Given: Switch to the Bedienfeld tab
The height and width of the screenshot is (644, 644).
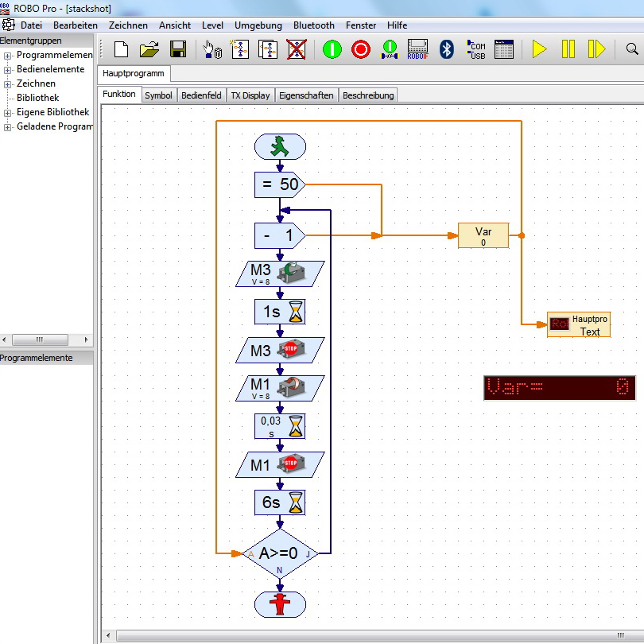Looking at the screenshot, I should (x=201, y=95).
